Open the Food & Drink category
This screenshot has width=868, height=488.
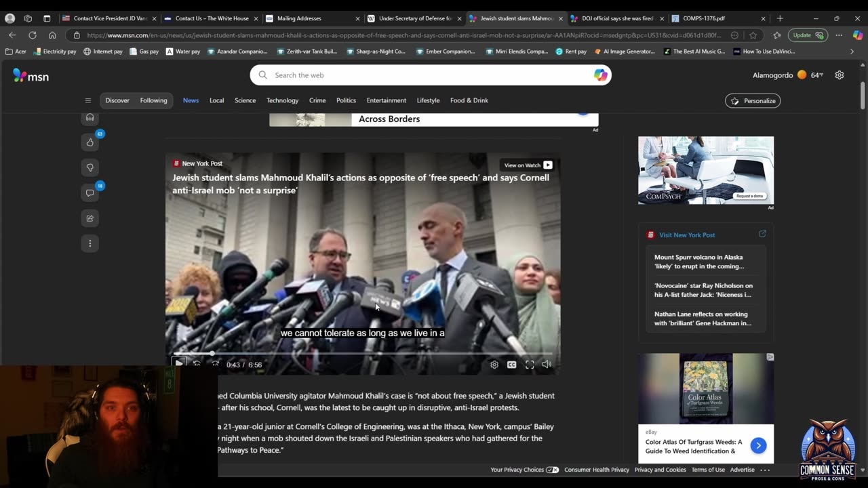pyautogui.click(x=469, y=100)
